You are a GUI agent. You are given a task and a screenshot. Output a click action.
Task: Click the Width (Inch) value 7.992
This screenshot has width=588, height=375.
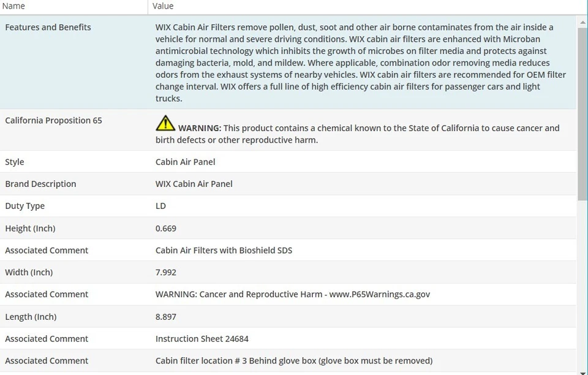coord(165,273)
